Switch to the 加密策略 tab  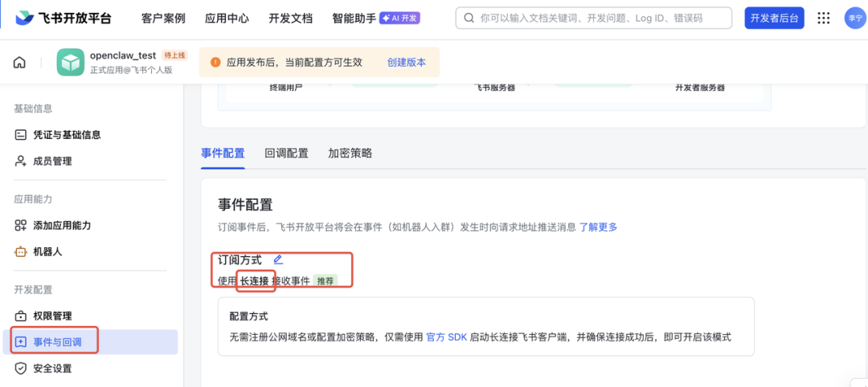(350, 153)
